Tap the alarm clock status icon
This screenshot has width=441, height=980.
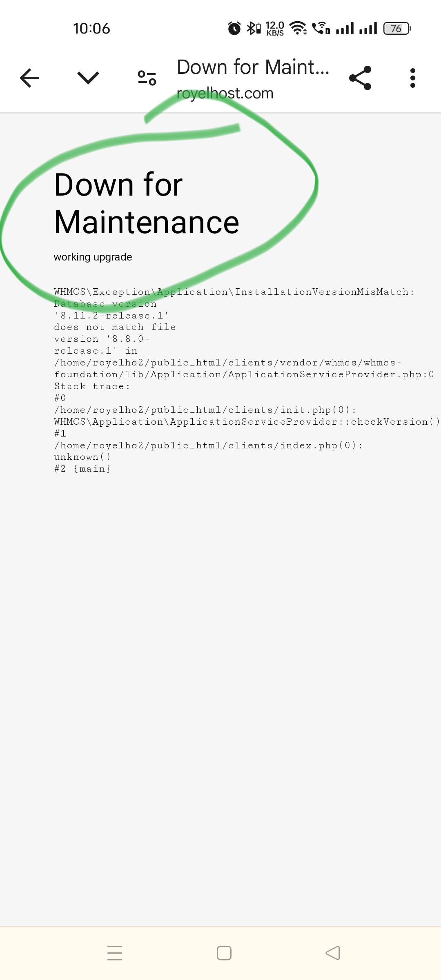(234, 28)
